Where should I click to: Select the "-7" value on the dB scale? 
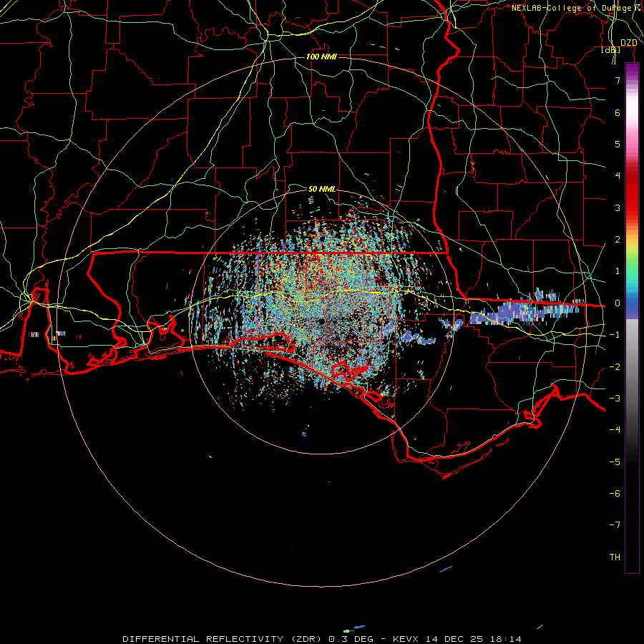pos(615,525)
